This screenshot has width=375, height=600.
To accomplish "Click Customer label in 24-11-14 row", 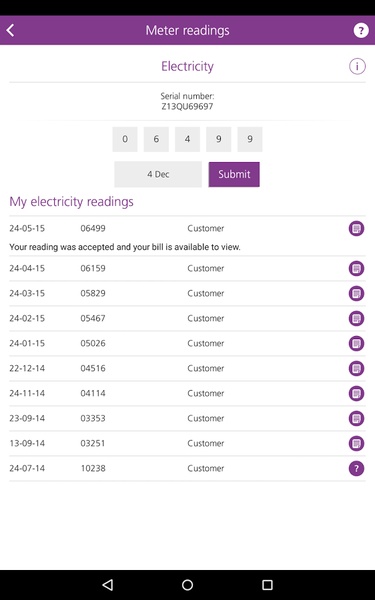I will (x=206, y=393).
